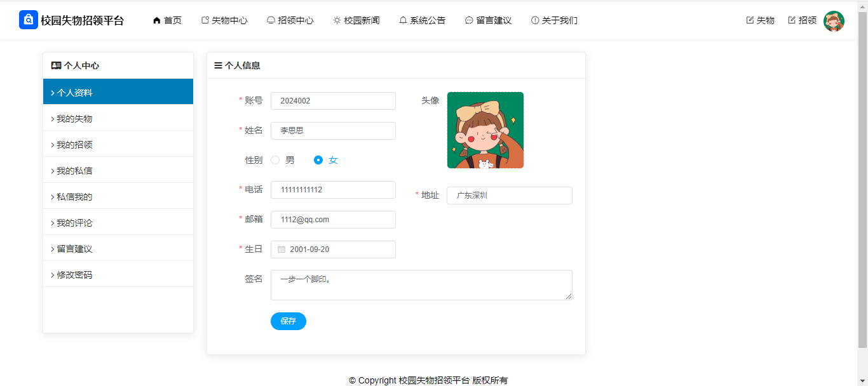The width and height of the screenshot is (868, 386).
Task: Click the ID card icon beside 个人中心
Action: click(x=56, y=65)
